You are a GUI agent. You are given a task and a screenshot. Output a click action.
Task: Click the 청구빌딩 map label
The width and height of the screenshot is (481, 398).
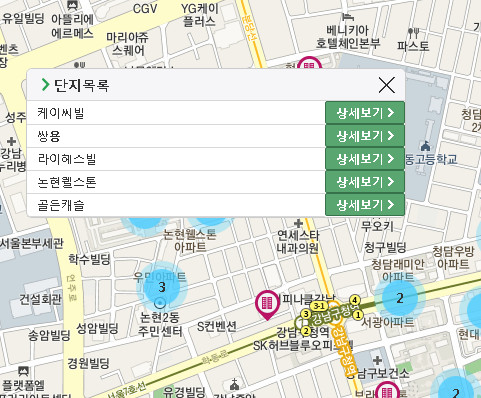[x=385, y=247]
